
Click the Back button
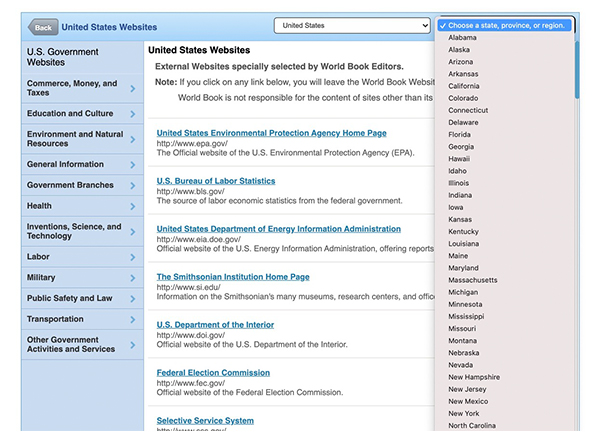[43, 27]
